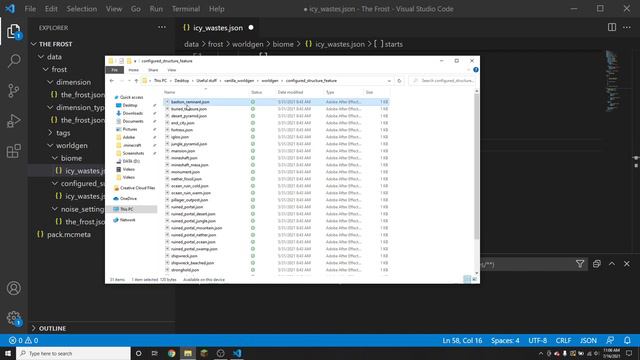Open the Search view in the VS Code activity bar
Viewport: 640px width, 360px height.
point(13,61)
